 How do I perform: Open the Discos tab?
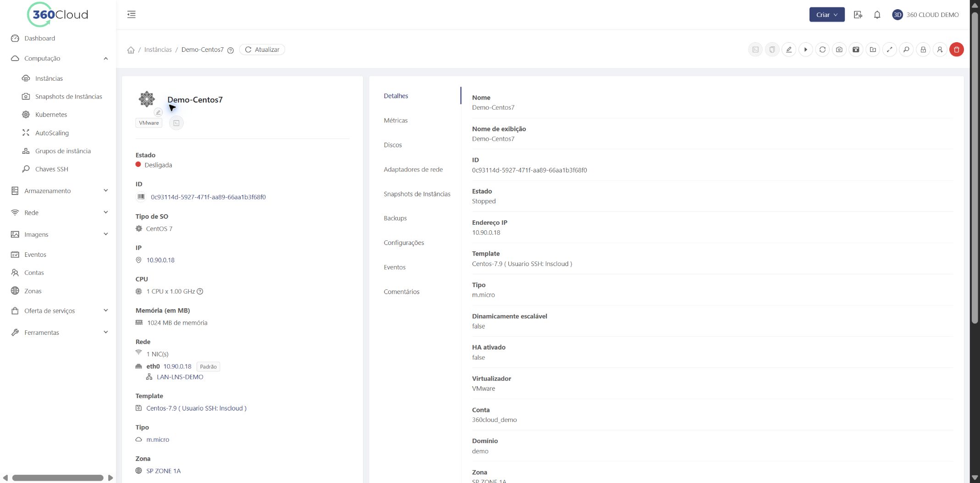pos(393,144)
